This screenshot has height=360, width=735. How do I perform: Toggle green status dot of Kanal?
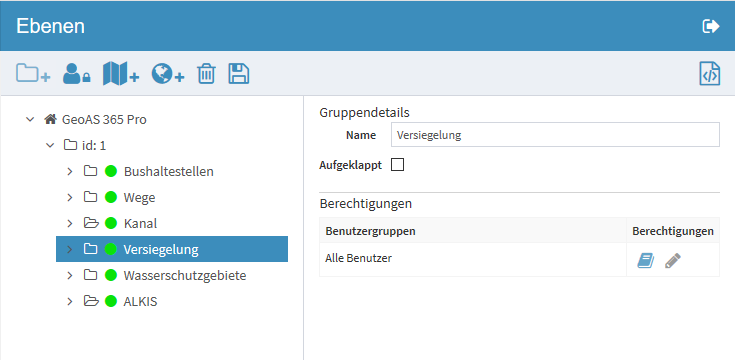click(111, 223)
